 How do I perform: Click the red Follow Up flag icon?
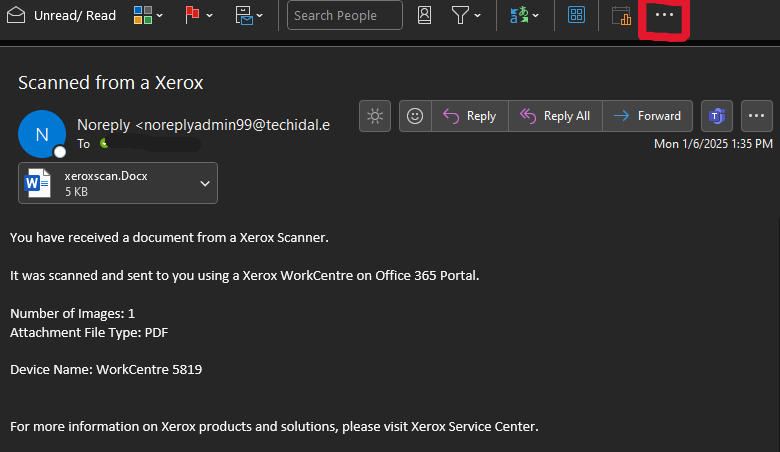point(192,15)
